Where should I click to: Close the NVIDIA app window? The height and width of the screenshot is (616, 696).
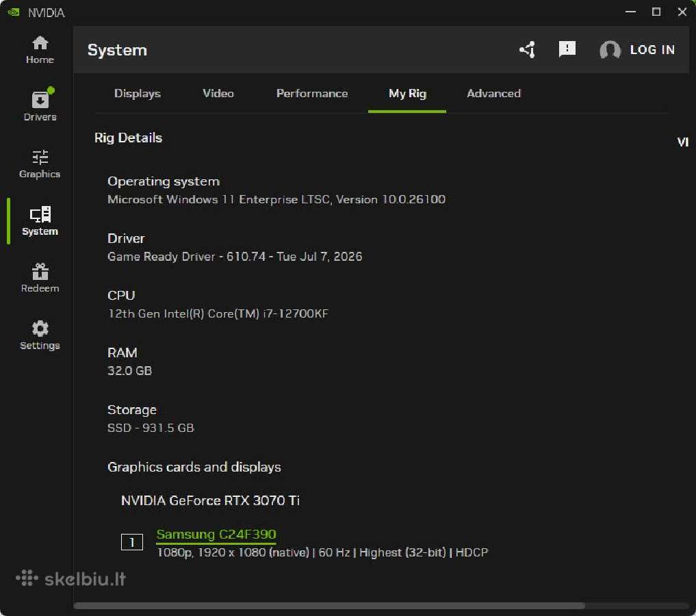[x=682, y=12]
